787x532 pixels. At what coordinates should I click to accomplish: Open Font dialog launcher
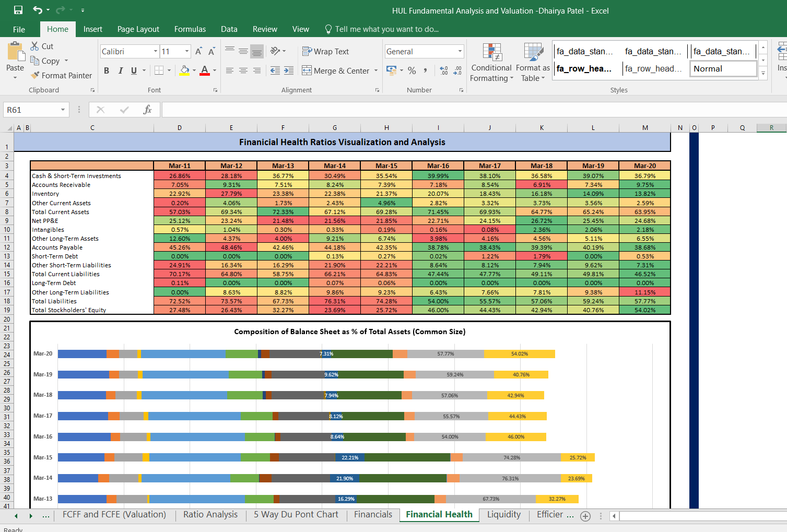click(215, 90)
